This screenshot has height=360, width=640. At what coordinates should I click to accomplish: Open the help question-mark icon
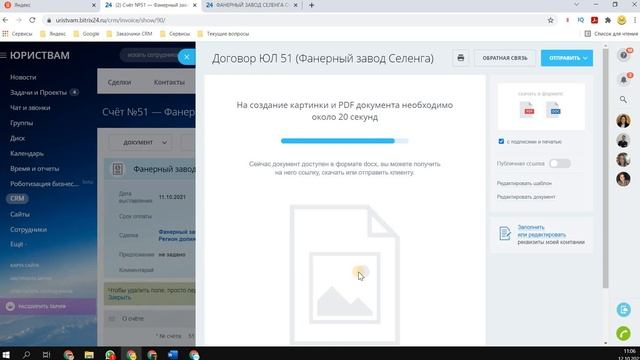[x=623, y=55]
